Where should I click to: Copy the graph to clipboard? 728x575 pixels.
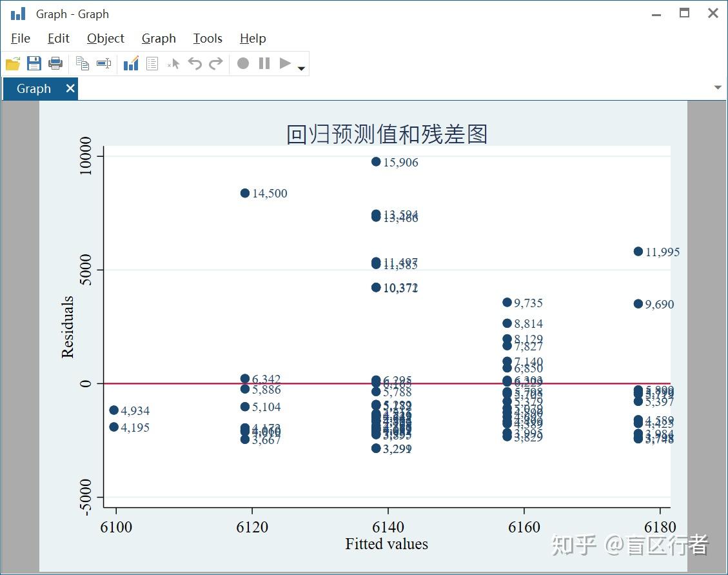(82, 63)
